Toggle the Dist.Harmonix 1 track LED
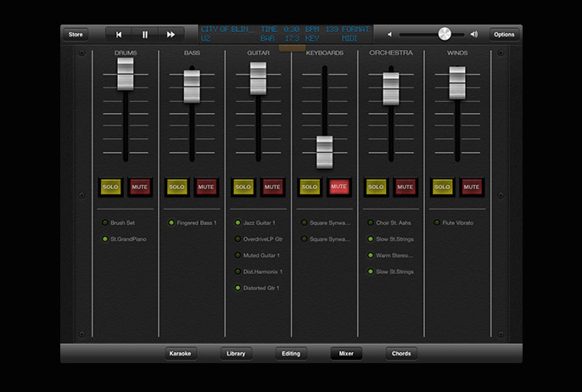582x392 pixels. tap(238, 272)
